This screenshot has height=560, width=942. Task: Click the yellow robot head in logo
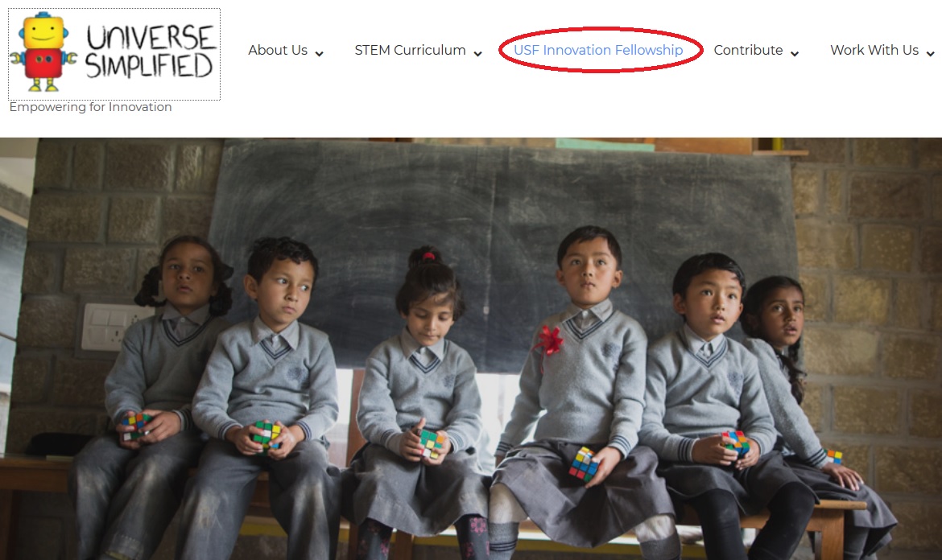coord(43,32)
